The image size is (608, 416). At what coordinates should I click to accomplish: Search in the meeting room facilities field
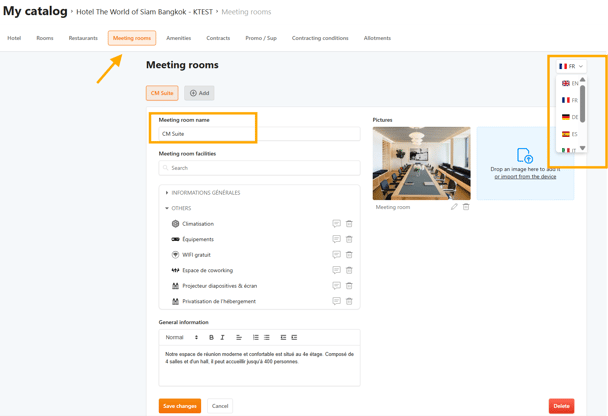258,168
